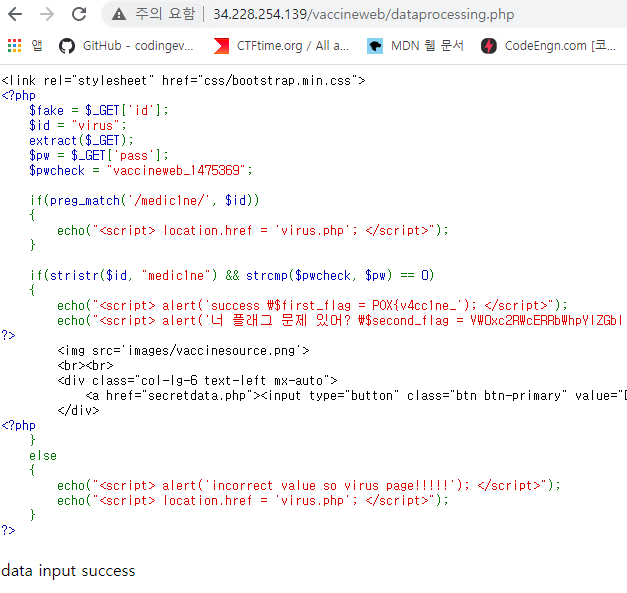Click the line '$fake = $_GET['id'];'
627x593 pixels.
point(99,110)
